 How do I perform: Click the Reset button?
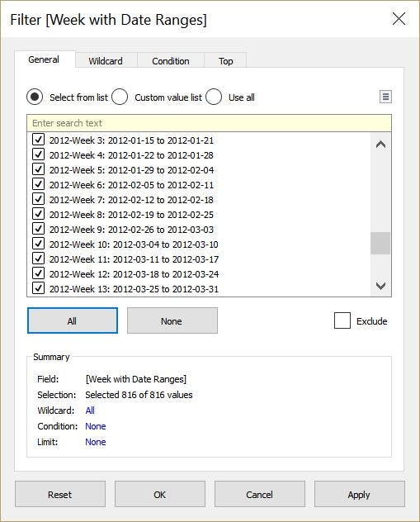tap(60, 494)
